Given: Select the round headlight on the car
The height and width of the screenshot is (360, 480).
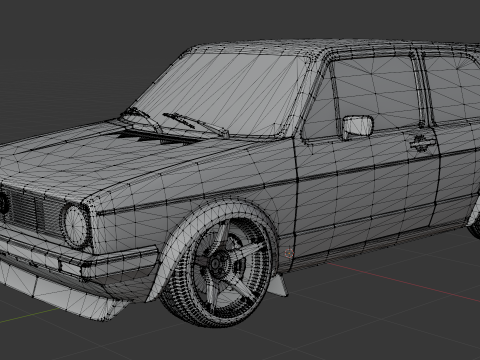Looking at the screenshot, I should coord(76,226).
